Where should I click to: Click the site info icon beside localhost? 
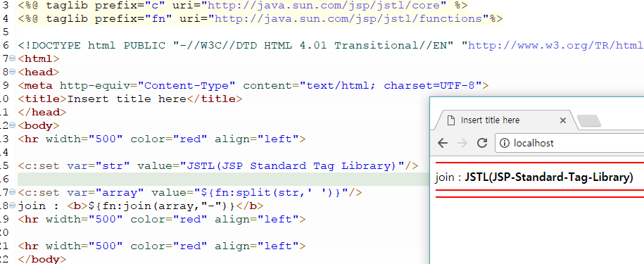coord(505,143)
